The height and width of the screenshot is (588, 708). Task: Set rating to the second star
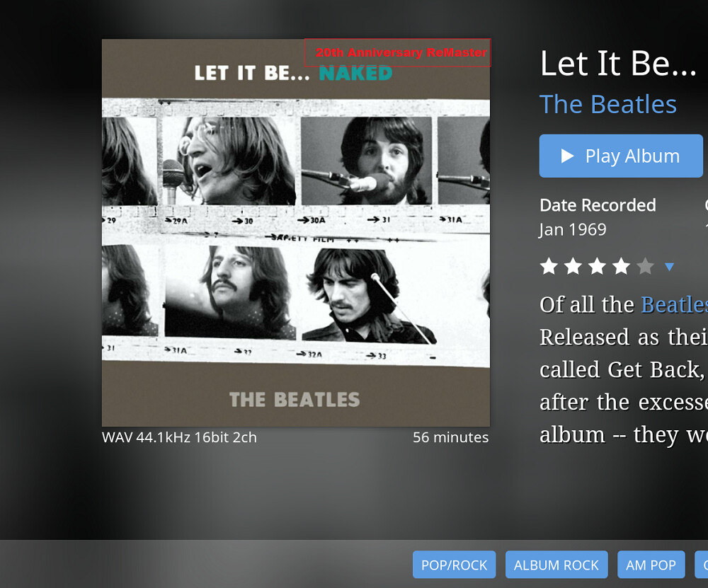(x=573, y=266)
